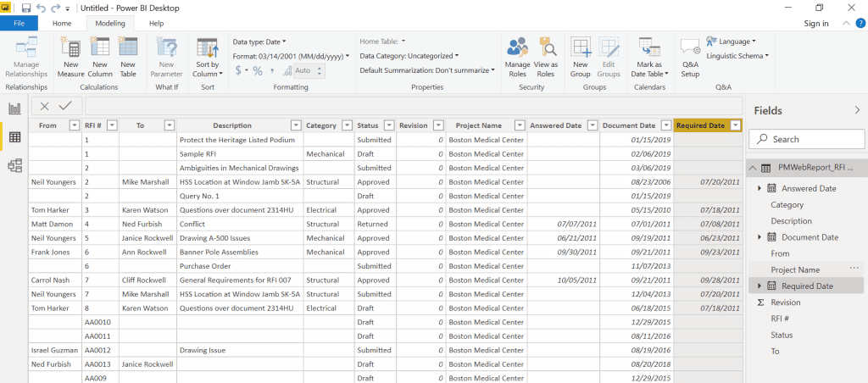The width and height of the screenshot is (868, 383).
Task: Click the Redo arrow in title bar
Action: pos(55,8)
